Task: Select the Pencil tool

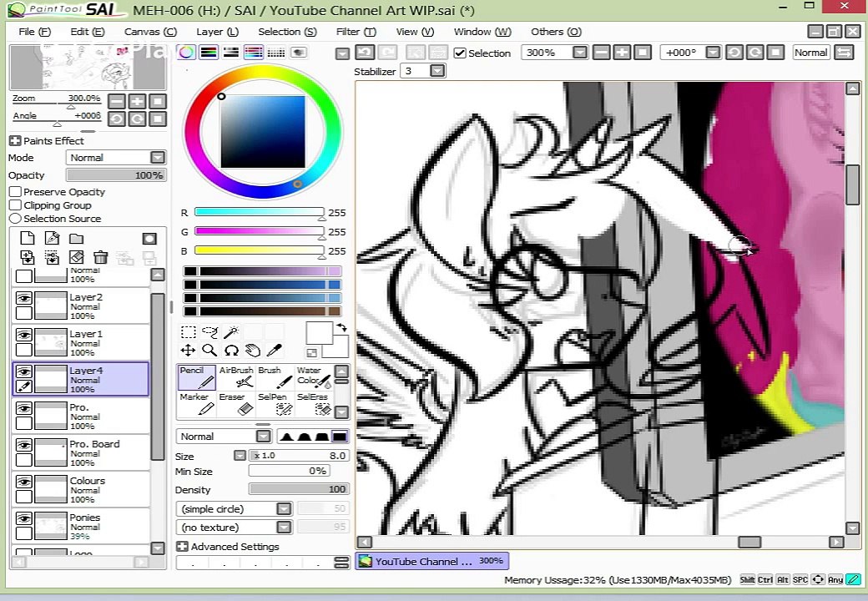Action: (x=196, y=376)
